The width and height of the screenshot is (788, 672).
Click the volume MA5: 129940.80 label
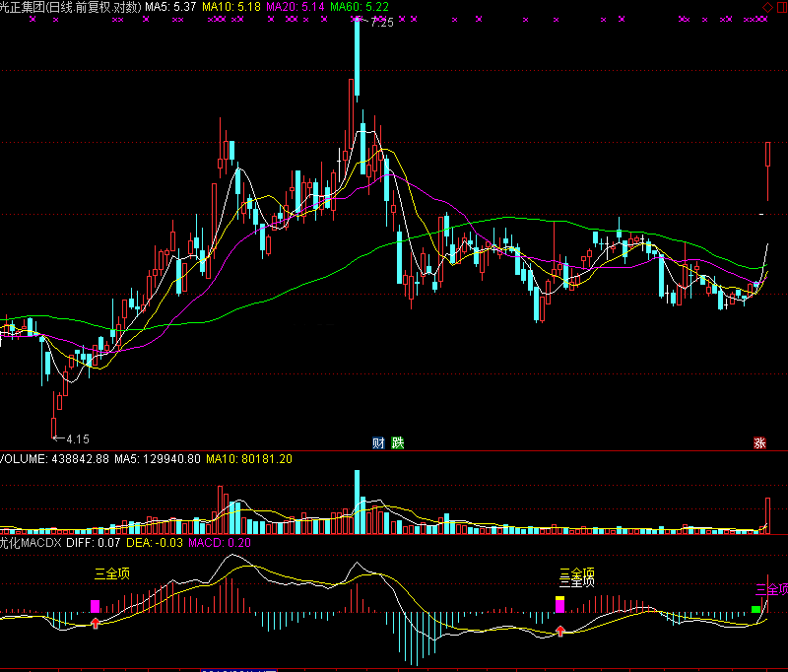[158, 459]
